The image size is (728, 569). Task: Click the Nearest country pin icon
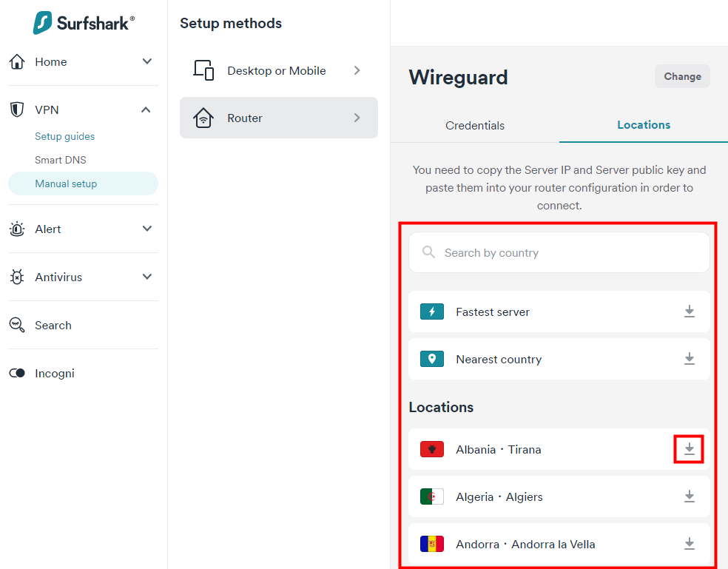click(x=432, y=359)
